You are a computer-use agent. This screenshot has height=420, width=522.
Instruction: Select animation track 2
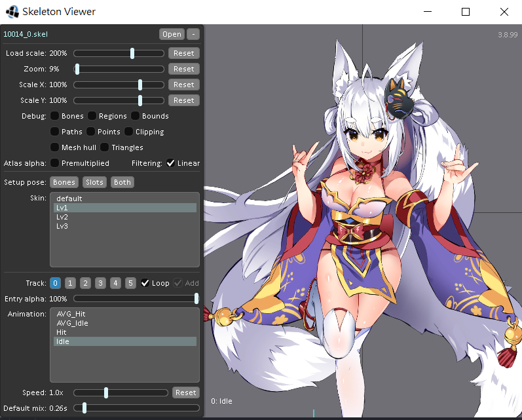tap(85, 283)
